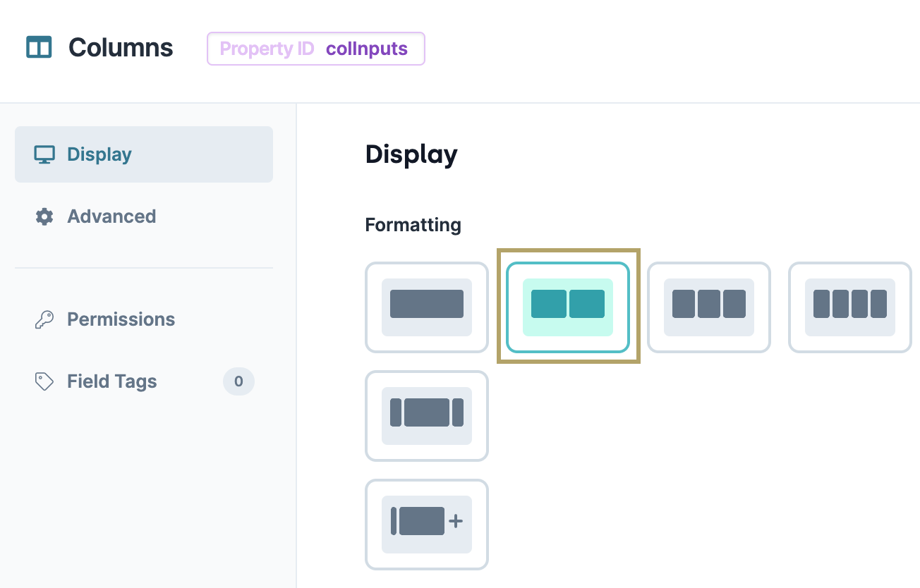Click the Columns component icon
The image size is (920, 588).
pos(39,47)
